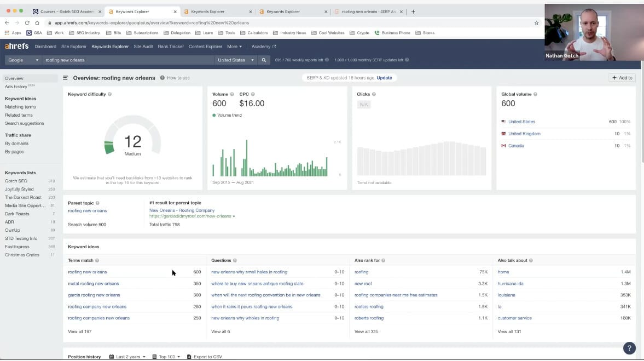Screen dimensions: 644x361
Task: Reload the page in browser
Action: pyautogui.click(x=27, y=23)
